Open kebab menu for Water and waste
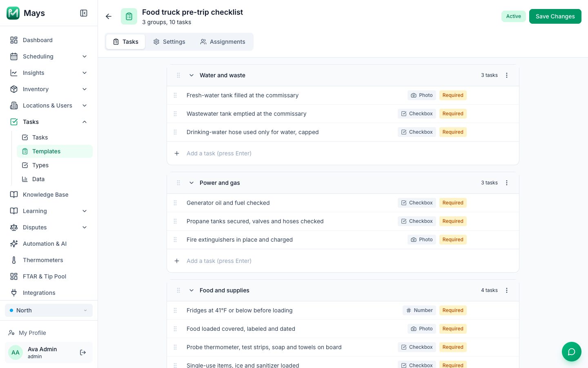The width and height of the screenshot is (588, 368). (507, 75)
